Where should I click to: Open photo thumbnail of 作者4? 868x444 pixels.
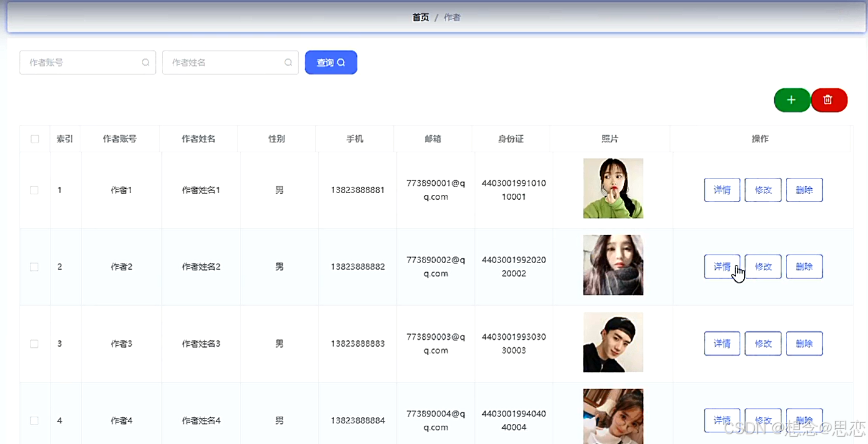(x=613, y=417)
